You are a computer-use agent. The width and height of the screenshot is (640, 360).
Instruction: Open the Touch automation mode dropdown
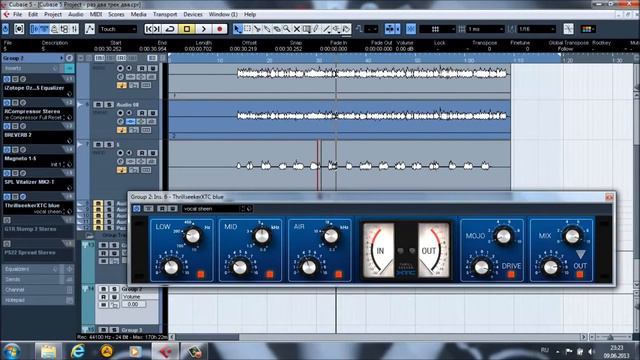coord(118,29)
